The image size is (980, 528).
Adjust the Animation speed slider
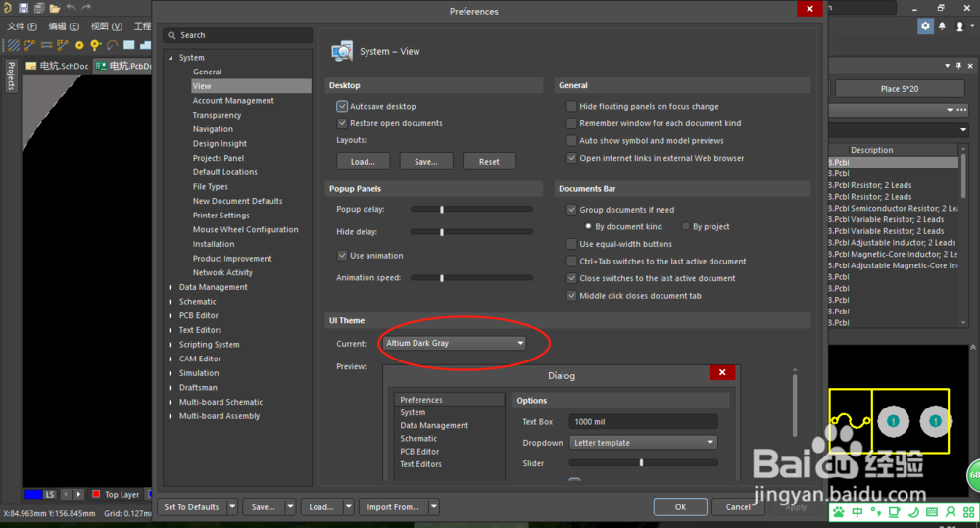471,278
